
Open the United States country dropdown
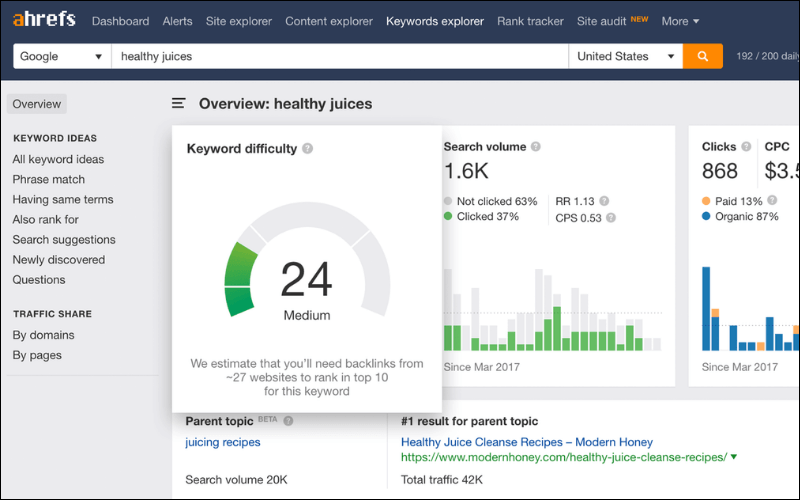tap(625, 57)
